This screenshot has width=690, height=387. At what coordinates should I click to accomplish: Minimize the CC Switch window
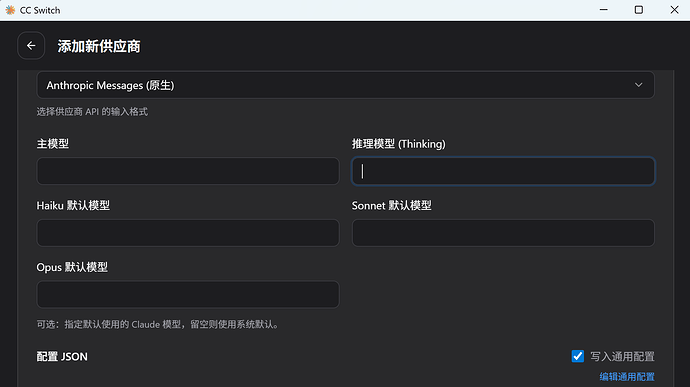pyautogui.click(x=604, y=10)
